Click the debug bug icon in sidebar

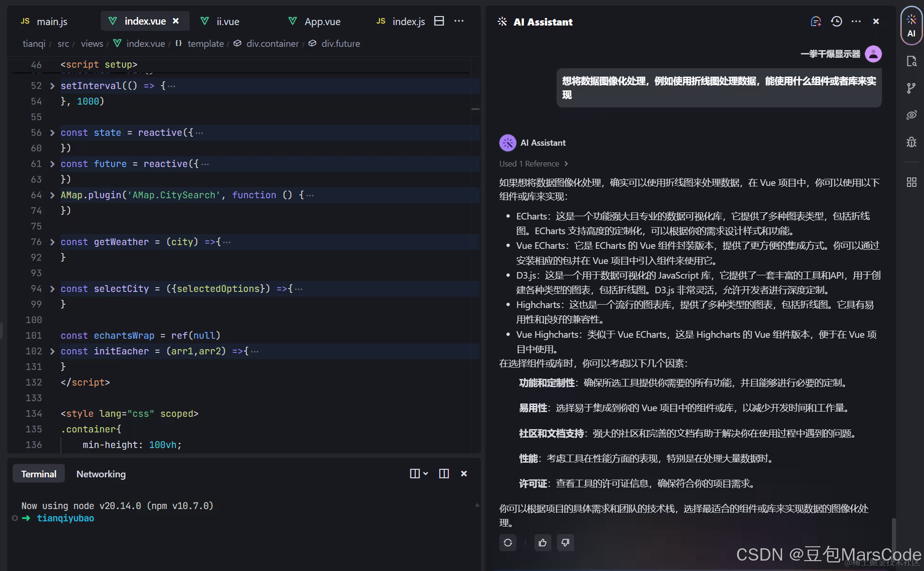tap(911, 142)
